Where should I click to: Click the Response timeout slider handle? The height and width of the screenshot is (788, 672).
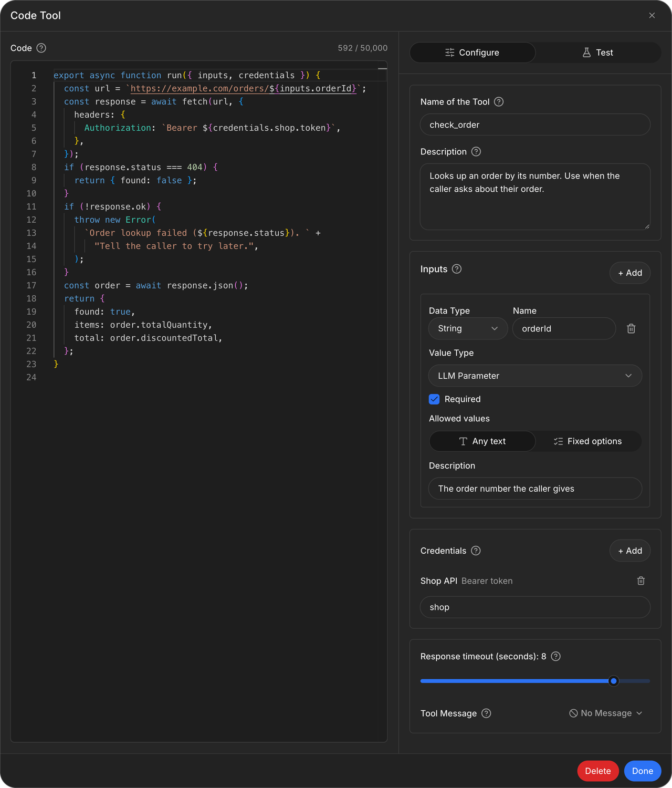(614, 681)
